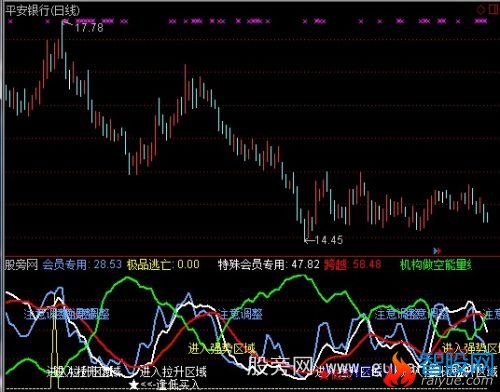
Task: Click the red square icon beside the diamond
Action: (x=493, y=9)
